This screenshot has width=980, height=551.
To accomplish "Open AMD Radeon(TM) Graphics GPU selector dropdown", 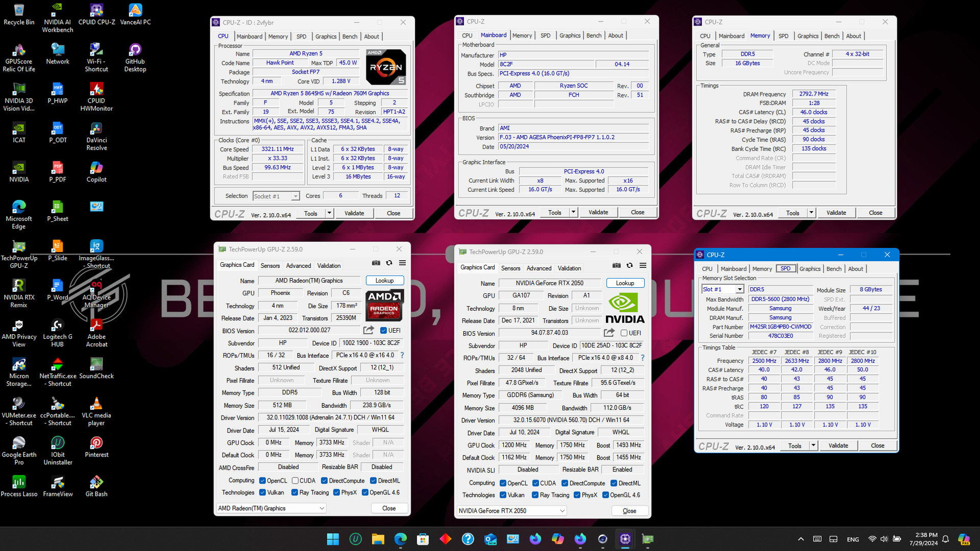I will tap(272, 508).
